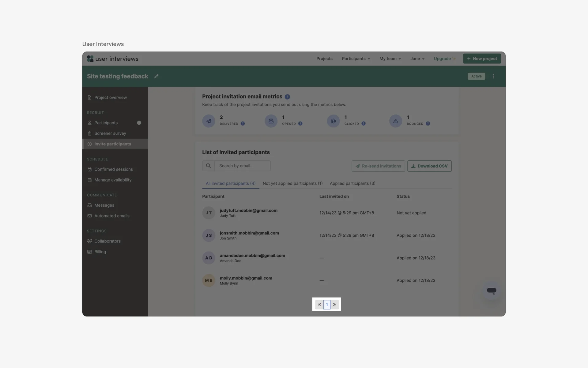The height and width of the screenshot is (368, 588).
Task: Click the next page arrow in pagination
Action: click(334, 305)
